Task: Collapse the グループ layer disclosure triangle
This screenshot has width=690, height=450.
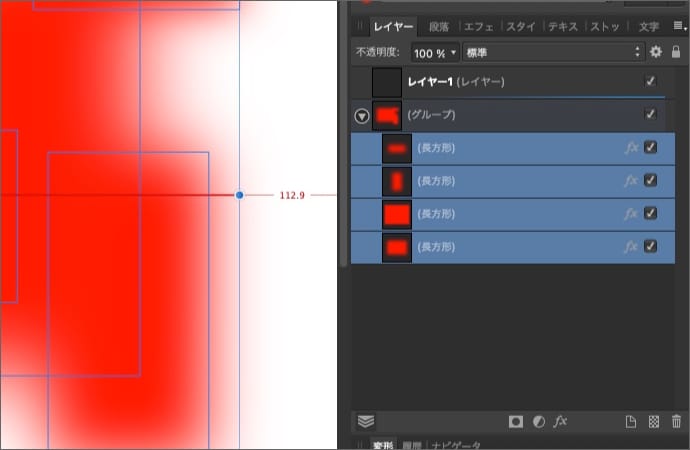Action: coord(362,116)
